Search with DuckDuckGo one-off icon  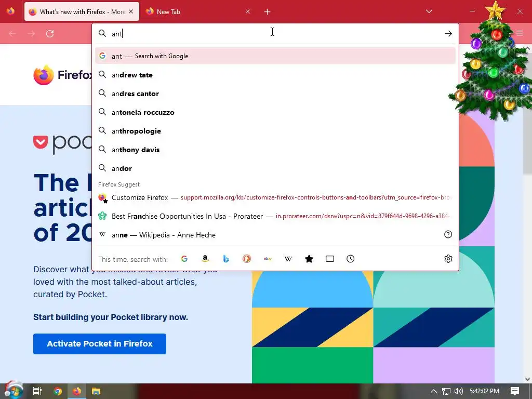point(247,259)
